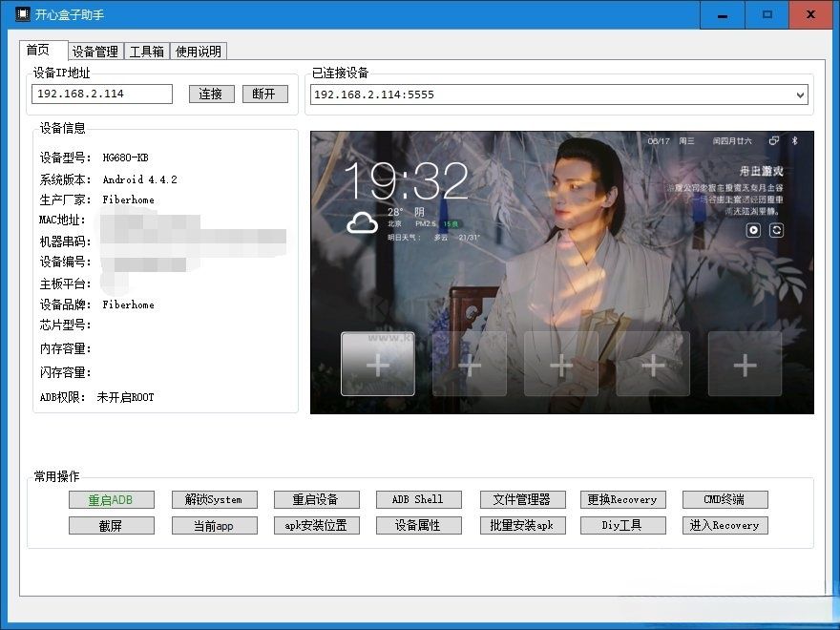Reboot the device via 重启设备
The width and height of the screenshot is (840, 630).
[316, 499]
